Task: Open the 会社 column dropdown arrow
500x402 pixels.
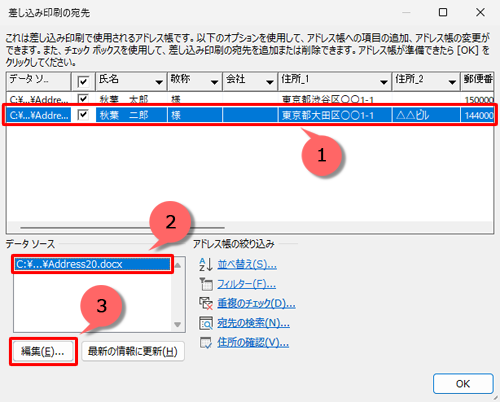Action: (270, 82)
